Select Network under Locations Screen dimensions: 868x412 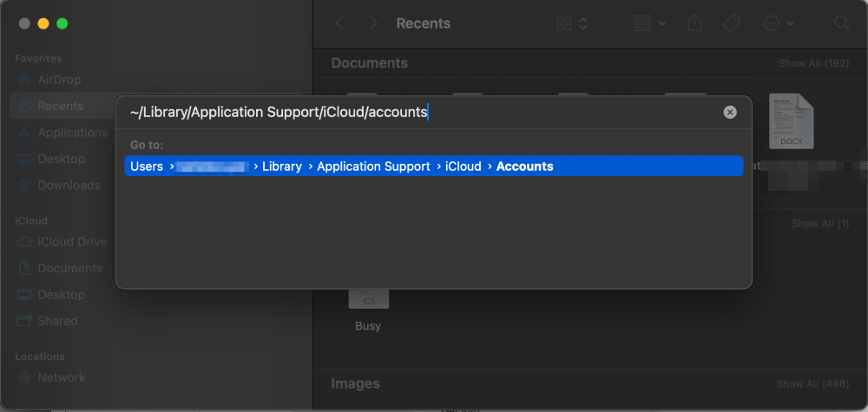pos(61,377)
